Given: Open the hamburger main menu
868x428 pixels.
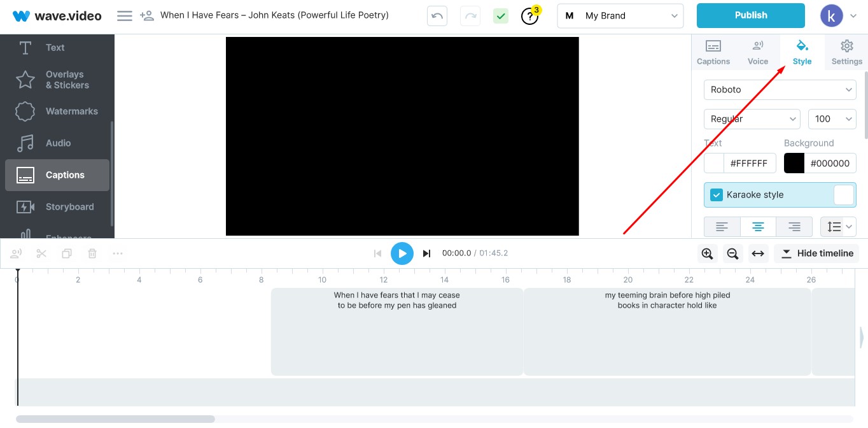Looking at the screenshot, I should (125, 16).
